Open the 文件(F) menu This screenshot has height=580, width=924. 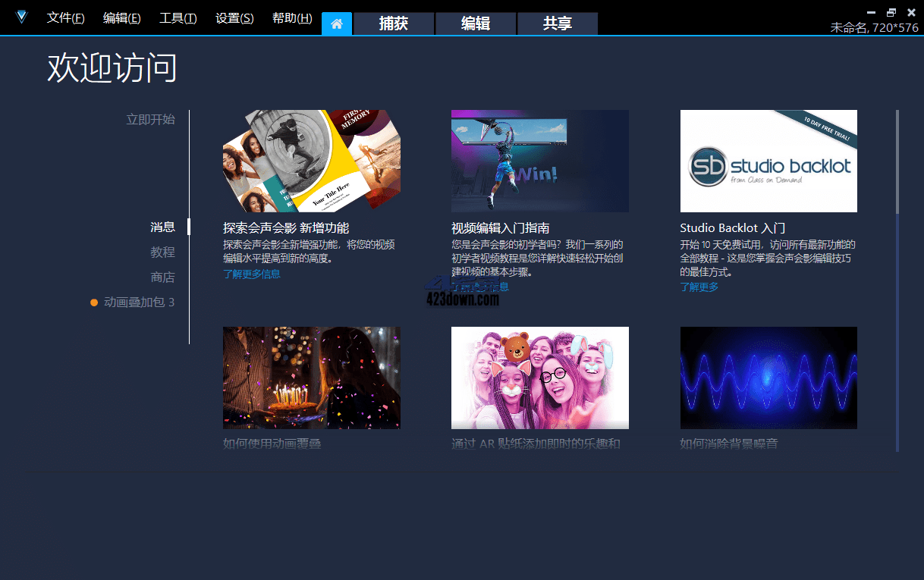tap(65, 17)
